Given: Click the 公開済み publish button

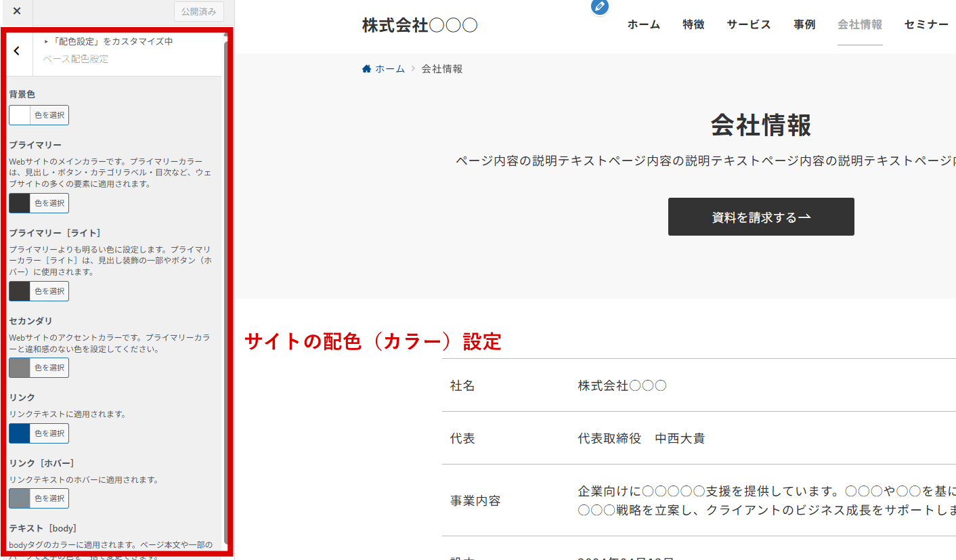Looking at the screenshot, I should (198, 12).
